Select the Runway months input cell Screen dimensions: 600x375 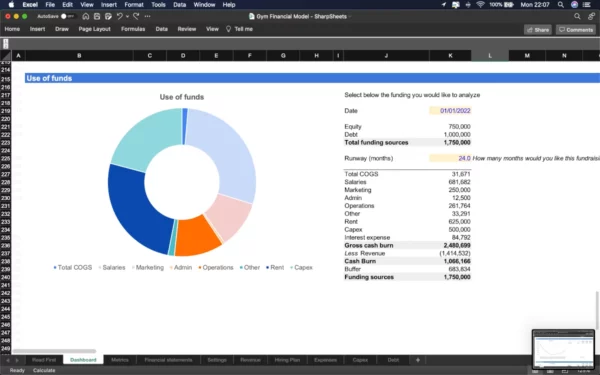(x=450, y=158)
